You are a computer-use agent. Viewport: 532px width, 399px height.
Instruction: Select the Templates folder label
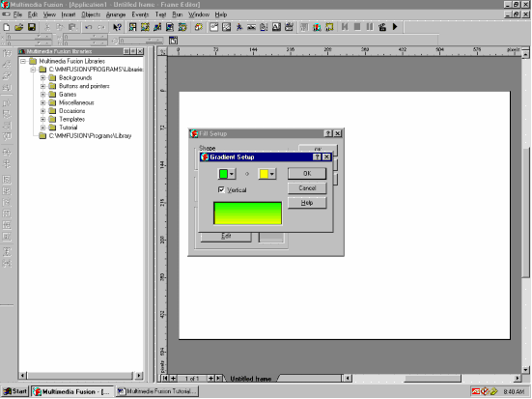[x=71, y=119]
